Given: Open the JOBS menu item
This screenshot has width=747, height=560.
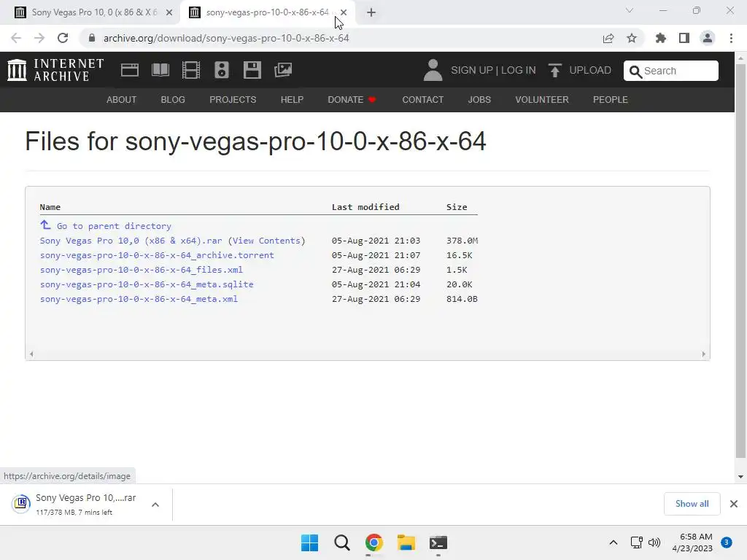Looking at the screenshot, I should pos(479,99).
